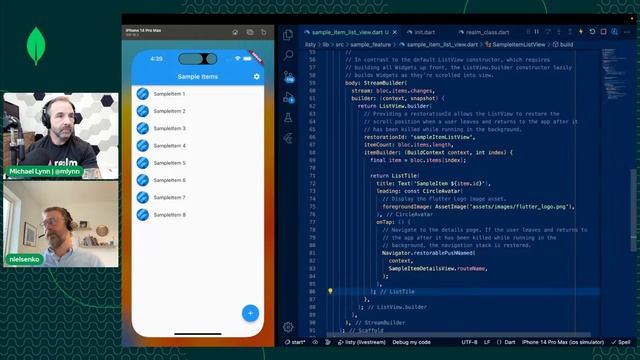Open settings gear in Sample Items app bar
Screen dimensions: 640x360
256,76
